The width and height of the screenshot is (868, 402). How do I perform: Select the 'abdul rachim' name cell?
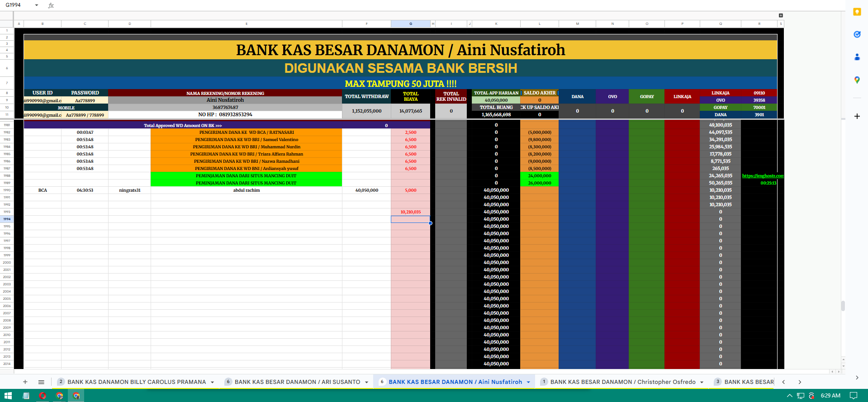click(x=247, y=190)
